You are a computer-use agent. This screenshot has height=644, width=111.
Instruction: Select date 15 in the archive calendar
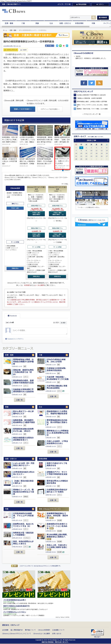(81, 154)
